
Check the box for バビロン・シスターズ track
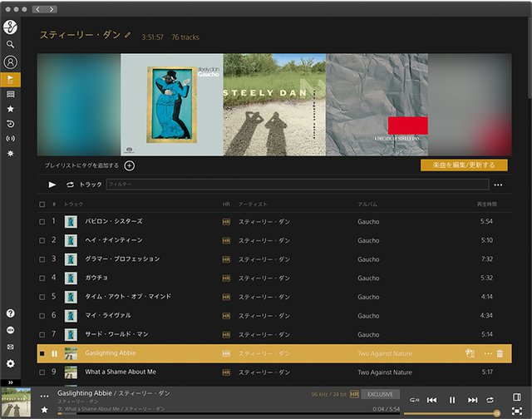tap(42, 222)
